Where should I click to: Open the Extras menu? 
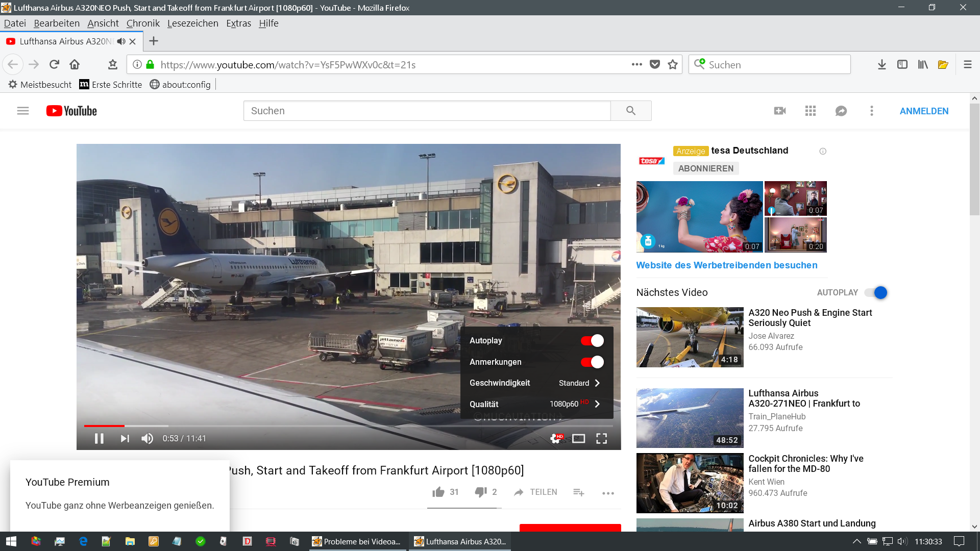(x=238, y=23)
